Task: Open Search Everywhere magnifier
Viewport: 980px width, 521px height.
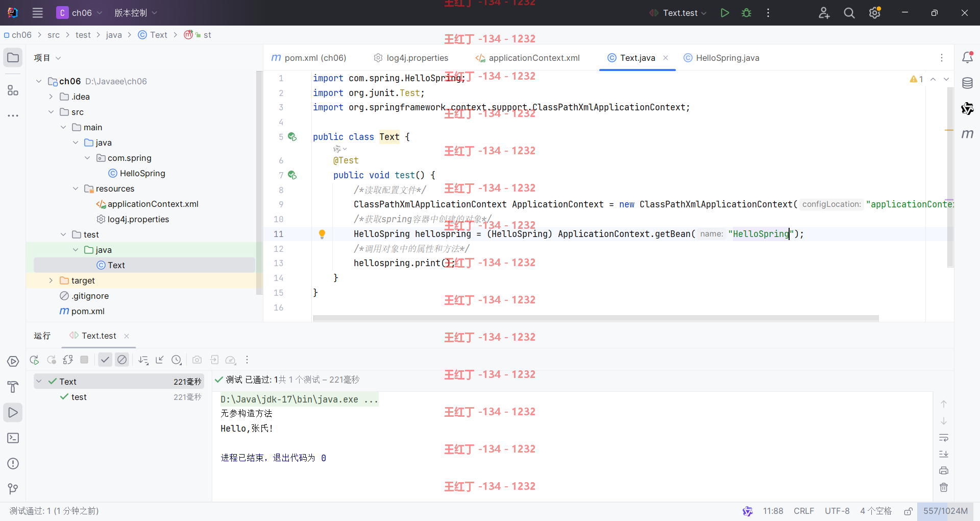Action: 849,13
